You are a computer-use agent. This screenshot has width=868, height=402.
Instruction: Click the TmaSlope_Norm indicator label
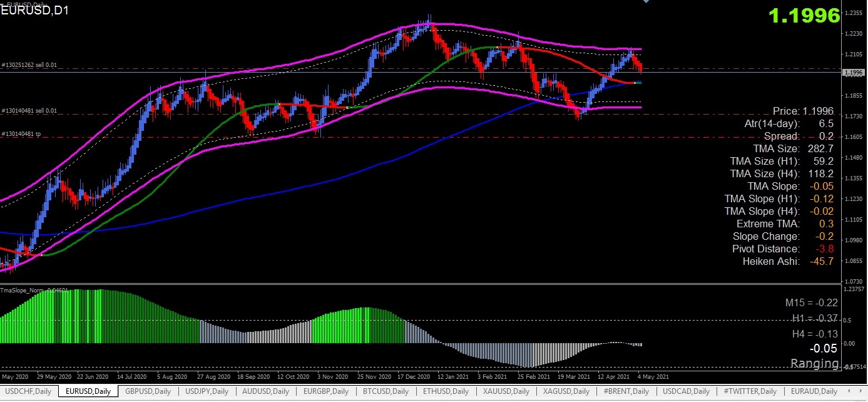[34, 291]
